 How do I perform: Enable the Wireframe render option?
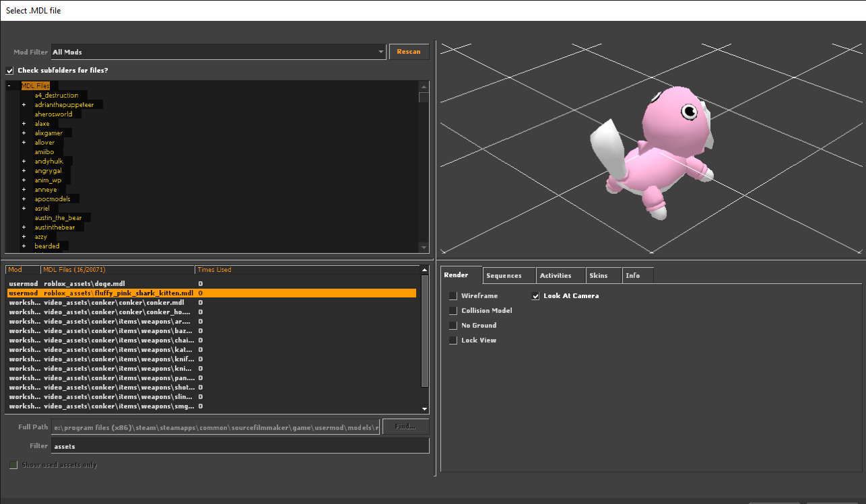(453, 296)
